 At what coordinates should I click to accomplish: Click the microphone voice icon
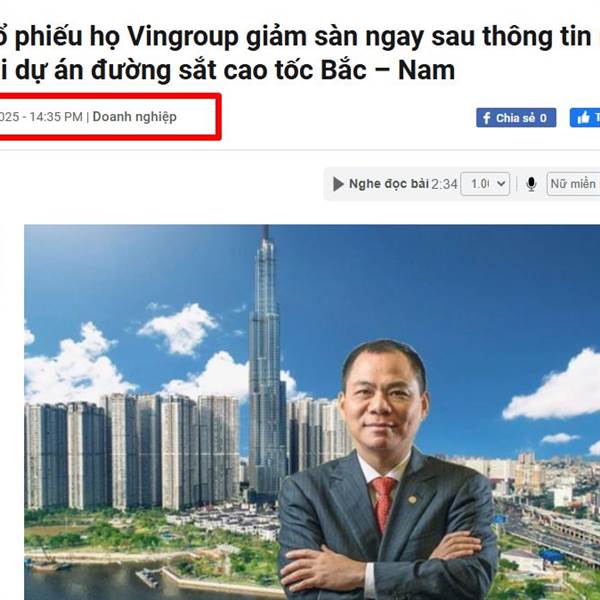click(531, 184)
